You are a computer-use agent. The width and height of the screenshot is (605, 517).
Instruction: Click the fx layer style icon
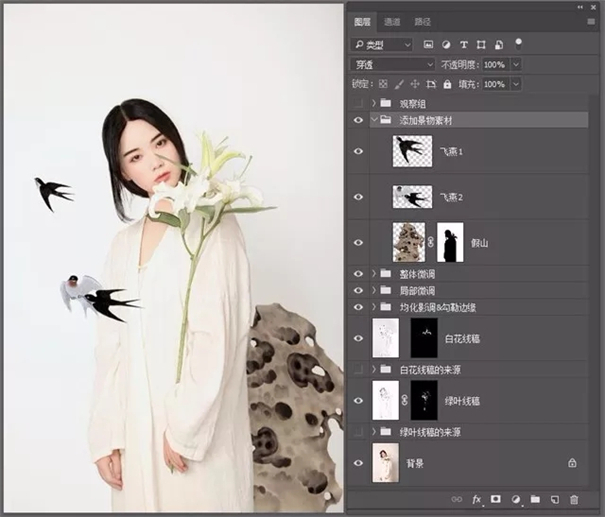tap(477, 498)
